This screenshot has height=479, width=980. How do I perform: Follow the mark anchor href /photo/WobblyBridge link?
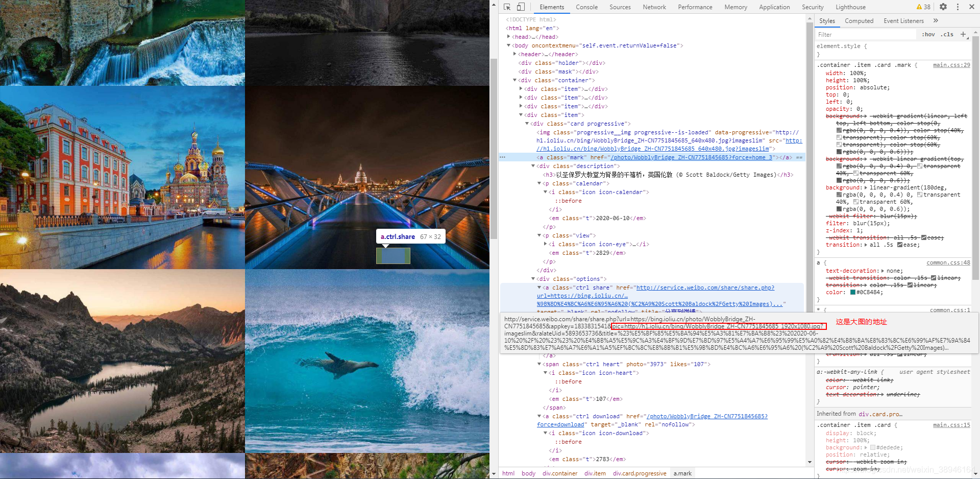[692, 157]
